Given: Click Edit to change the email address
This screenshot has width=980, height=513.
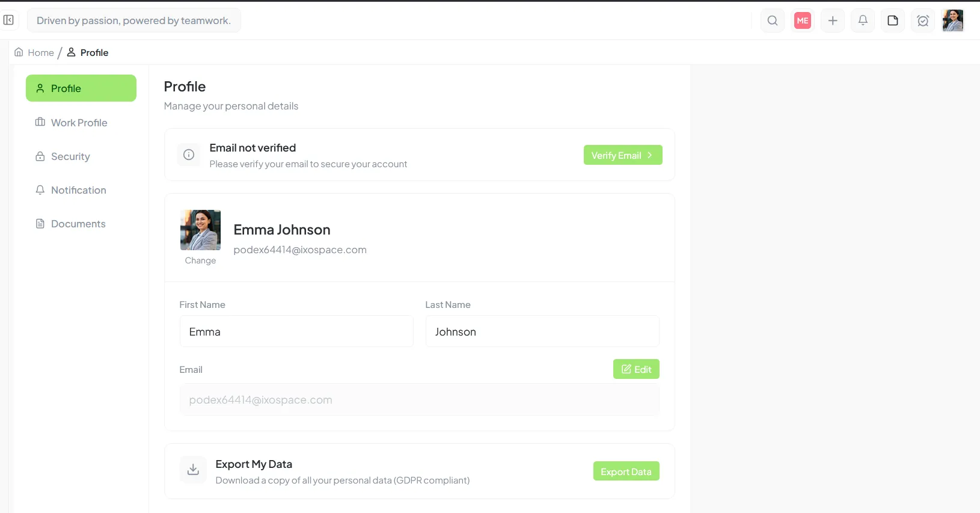Looking at the screenshot, I should [636, 369].
